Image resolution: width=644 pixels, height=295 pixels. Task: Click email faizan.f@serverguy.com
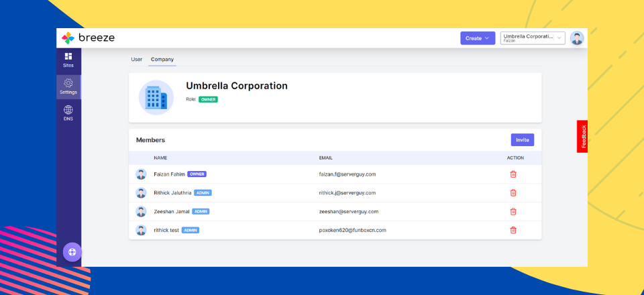click(347, 174)
